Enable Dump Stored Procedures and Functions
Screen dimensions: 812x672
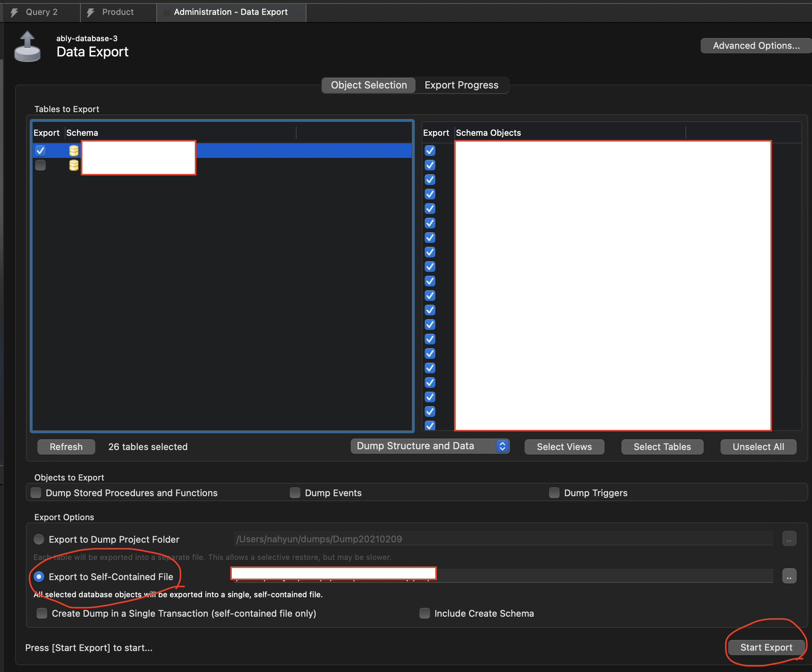(36, 493)
